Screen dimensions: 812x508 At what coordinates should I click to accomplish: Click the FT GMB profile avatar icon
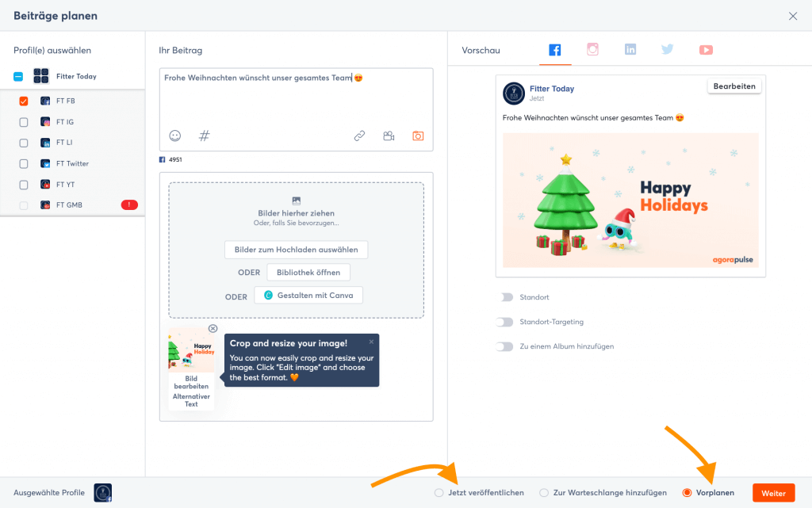click(x=45, y=204)
